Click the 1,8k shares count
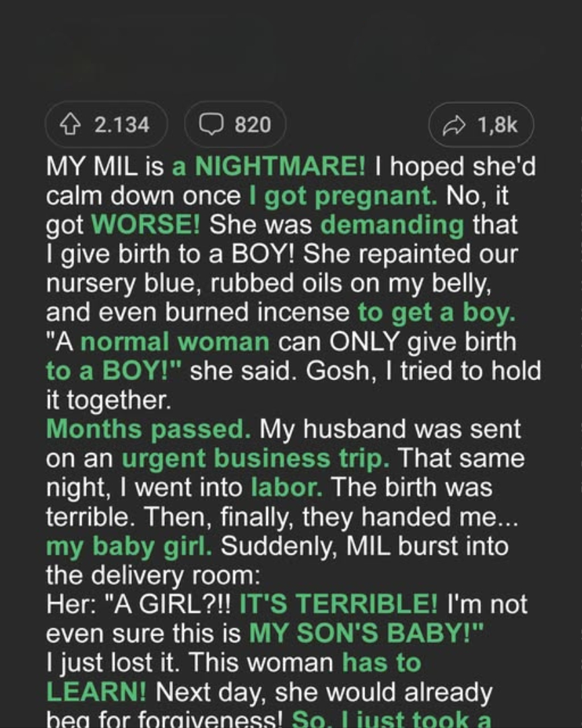Viewport: 582px width, 728px height. coord(498,125)
